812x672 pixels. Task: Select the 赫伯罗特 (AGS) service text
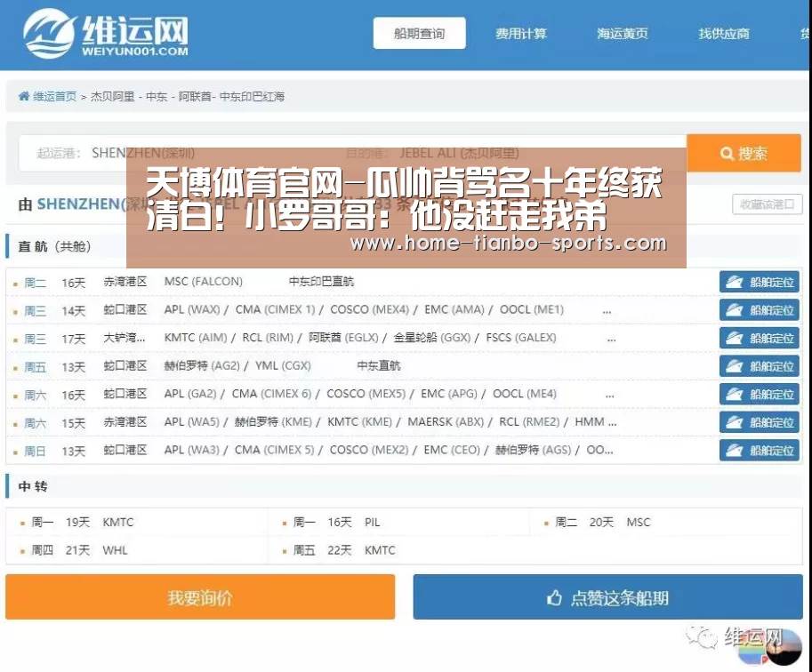pyautogui.click(x=534, y=450)
